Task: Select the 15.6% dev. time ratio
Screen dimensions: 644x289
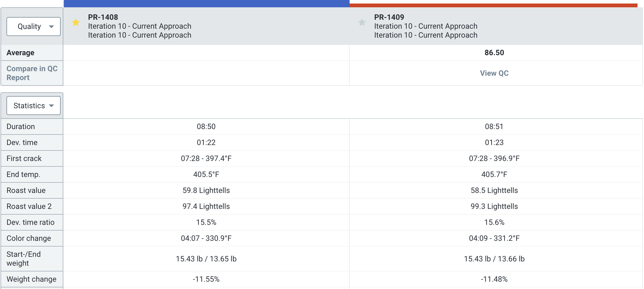Action: tap(494, 222)
